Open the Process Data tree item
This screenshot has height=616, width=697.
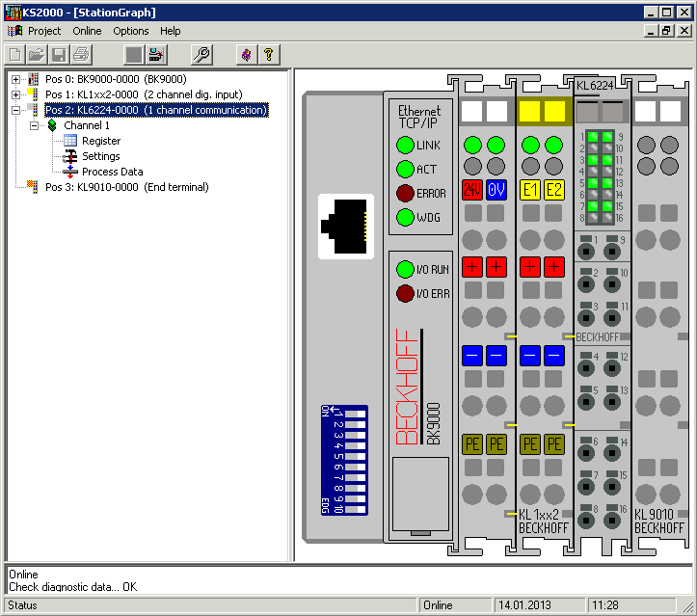(113, 172)
